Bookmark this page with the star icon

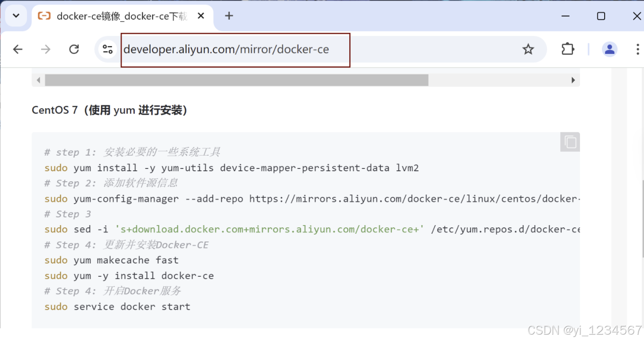tap(528, 49)
